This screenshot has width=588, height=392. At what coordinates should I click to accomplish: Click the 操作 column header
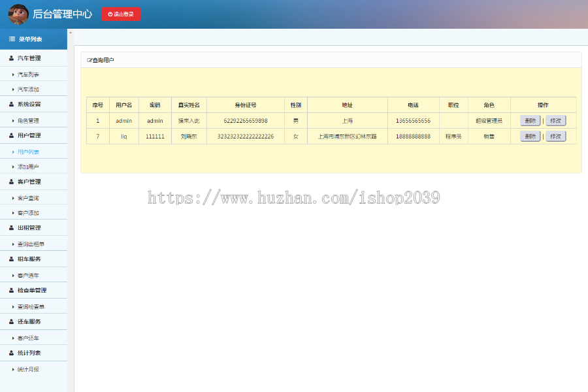coord(543,105)
